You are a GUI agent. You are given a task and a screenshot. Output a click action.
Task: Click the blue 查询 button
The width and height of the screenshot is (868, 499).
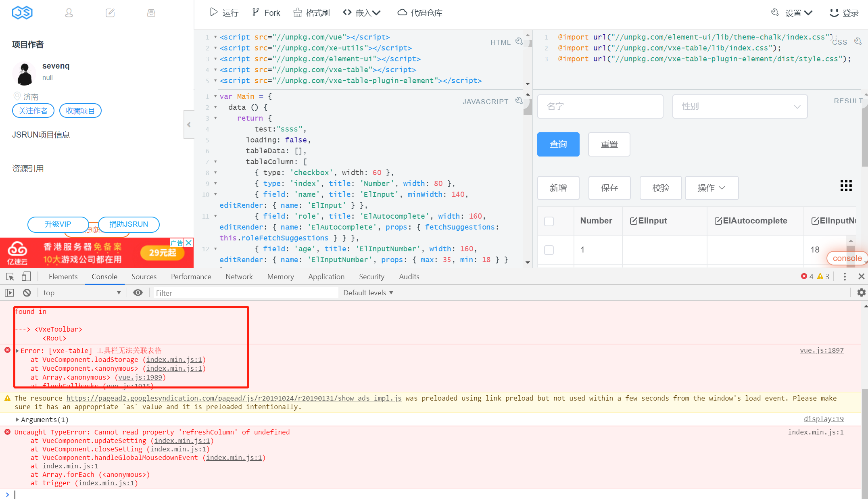coord(558,144)
